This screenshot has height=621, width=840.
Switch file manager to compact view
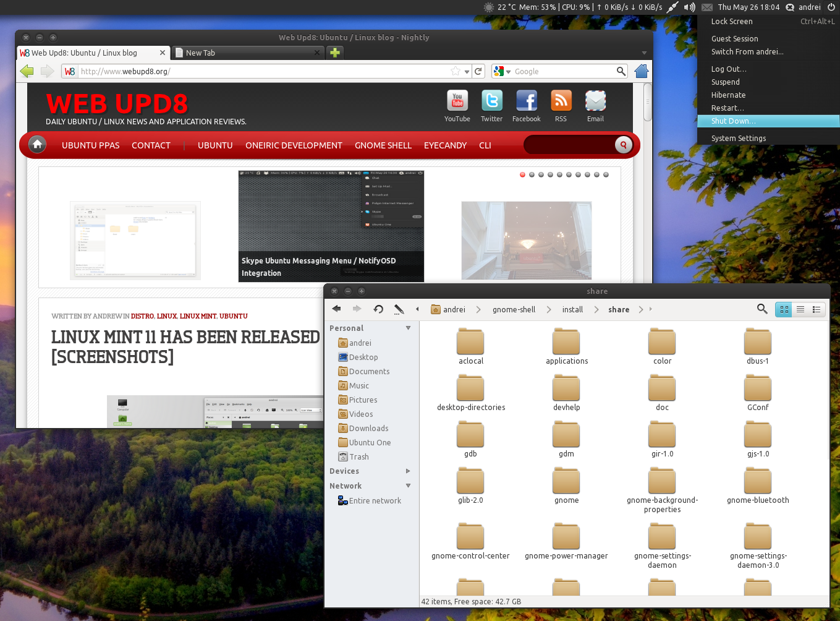[817, 309]
